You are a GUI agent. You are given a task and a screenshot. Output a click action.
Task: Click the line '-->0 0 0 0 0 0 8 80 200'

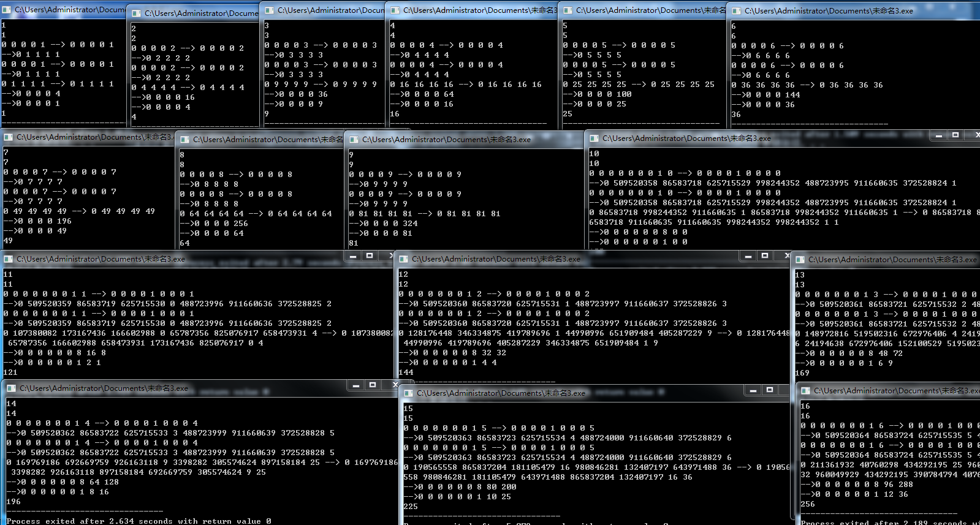point(460,487)
